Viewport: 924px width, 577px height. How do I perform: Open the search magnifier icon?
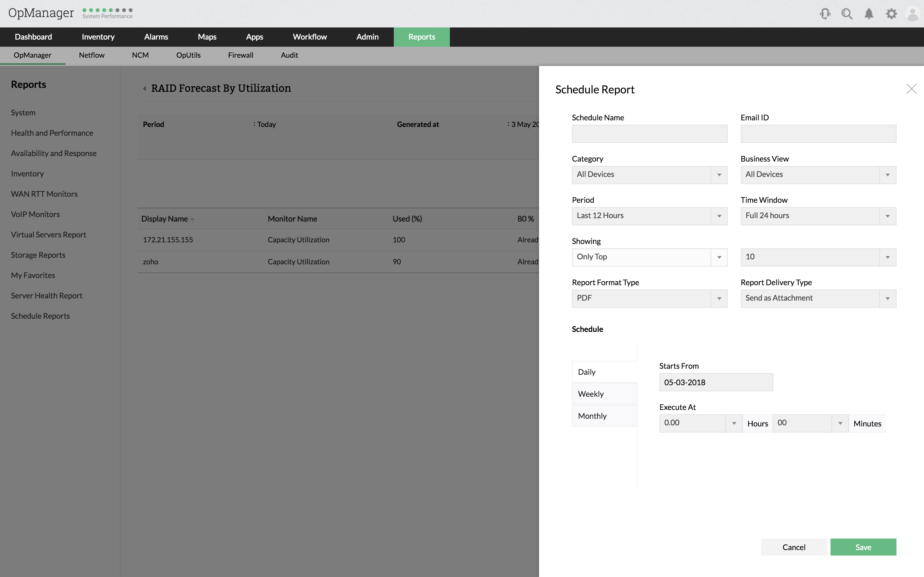pos(846,14)
